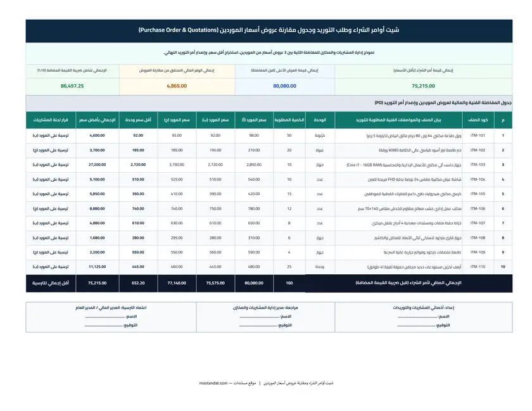Click the "الوحدة" column header
Viewport: 532px width, 411px height.
(320, 120)
